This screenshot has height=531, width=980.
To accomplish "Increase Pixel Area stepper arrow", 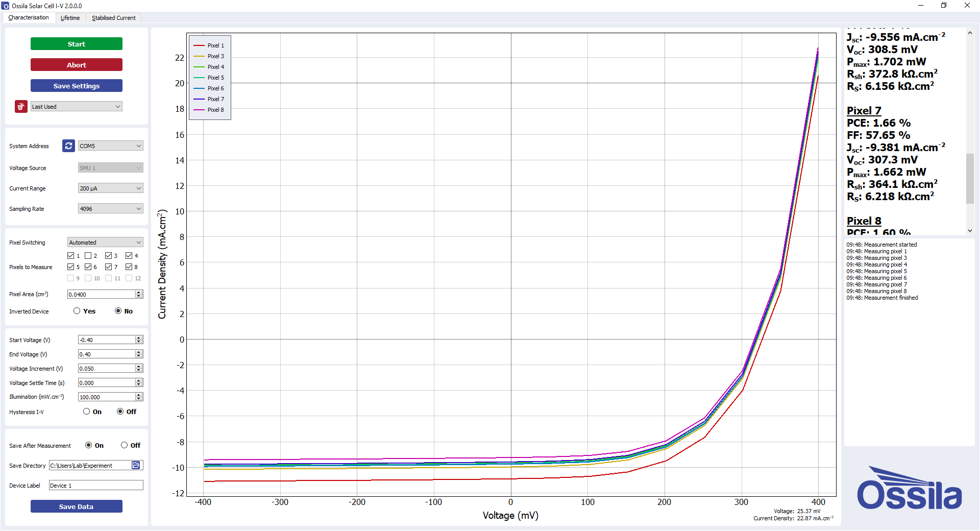I will [x=139, y=292].
